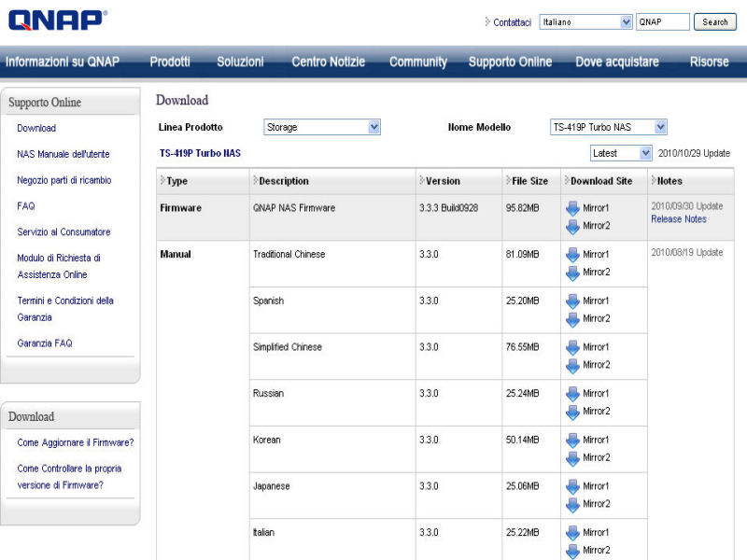747x560 pixels.
Task: Open the Release Notes link
Action: [x=678, y=219]
